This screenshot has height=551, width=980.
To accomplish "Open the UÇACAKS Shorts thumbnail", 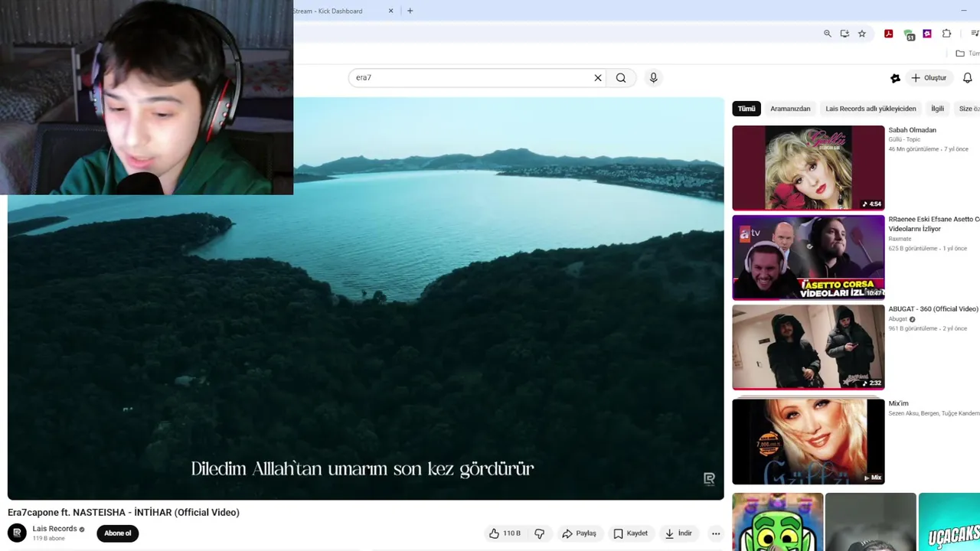I will (949, 522).
